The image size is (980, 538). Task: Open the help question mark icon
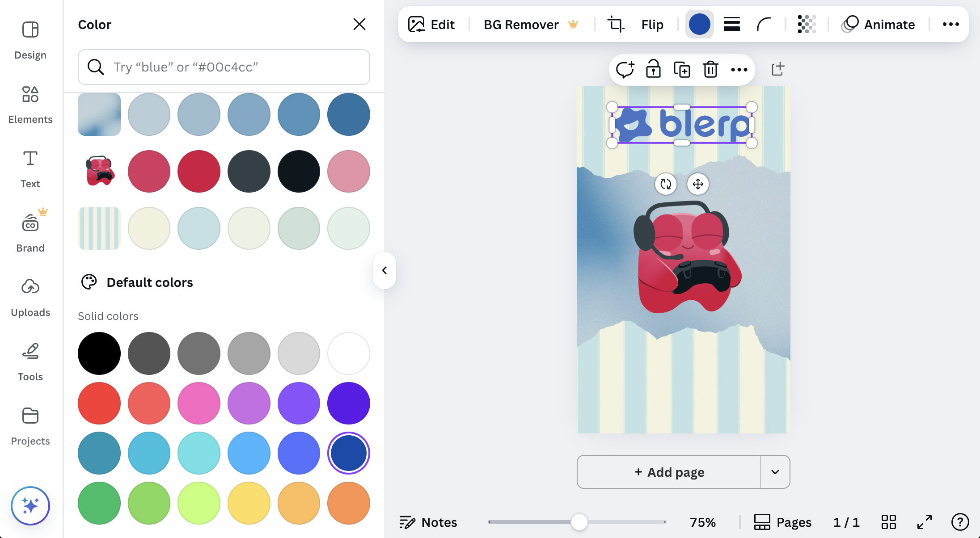(x=960, y=522)
